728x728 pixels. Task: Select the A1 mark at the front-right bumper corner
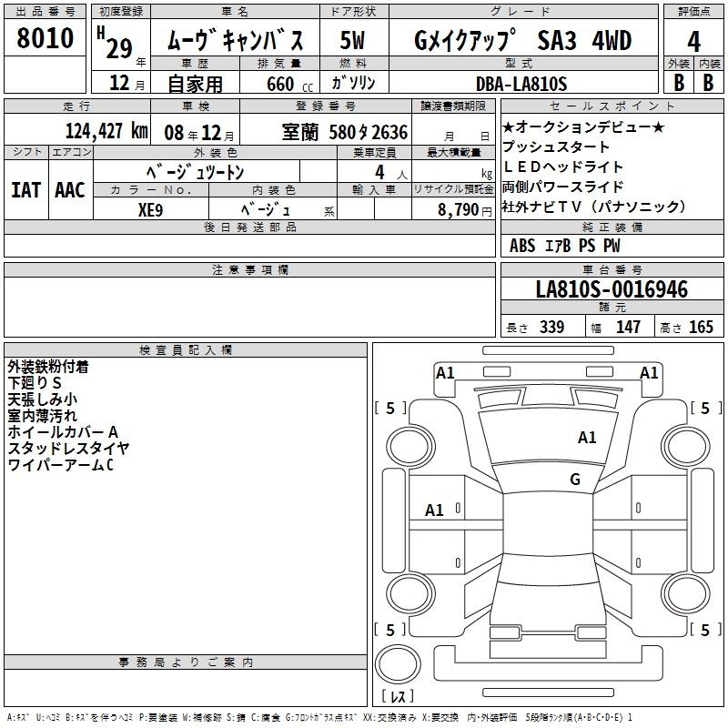point(649,372)
